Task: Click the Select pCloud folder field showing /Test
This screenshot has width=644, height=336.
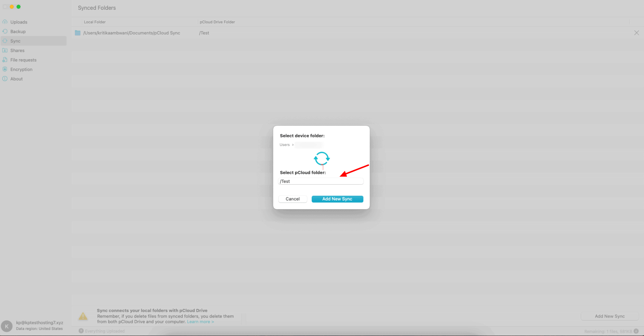Action: pos(321,181)
